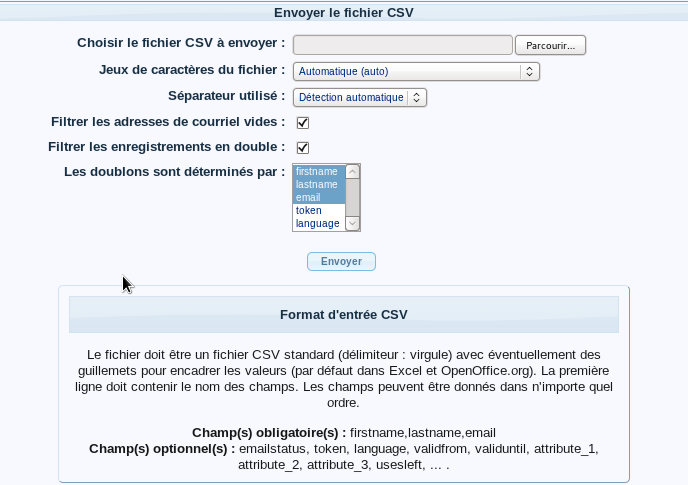Click the 'Format d'entrée CSV' section header
688x485 pixels.
pos(343,314)
